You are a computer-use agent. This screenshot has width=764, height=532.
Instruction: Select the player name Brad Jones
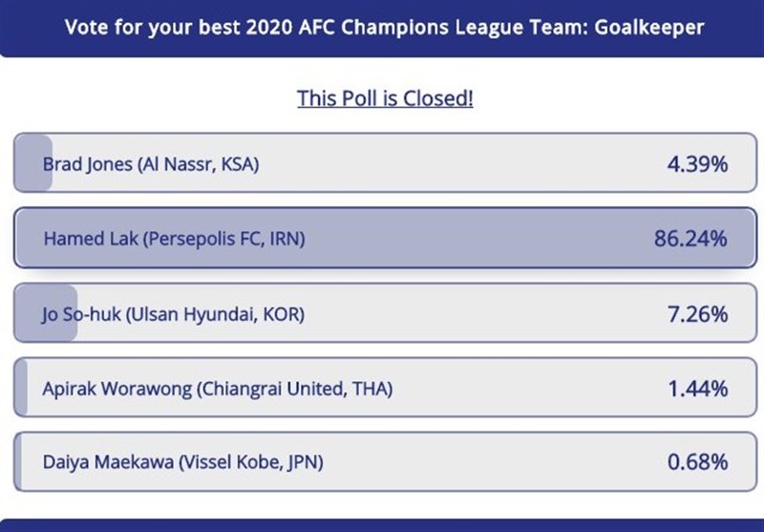pos(87,164)
